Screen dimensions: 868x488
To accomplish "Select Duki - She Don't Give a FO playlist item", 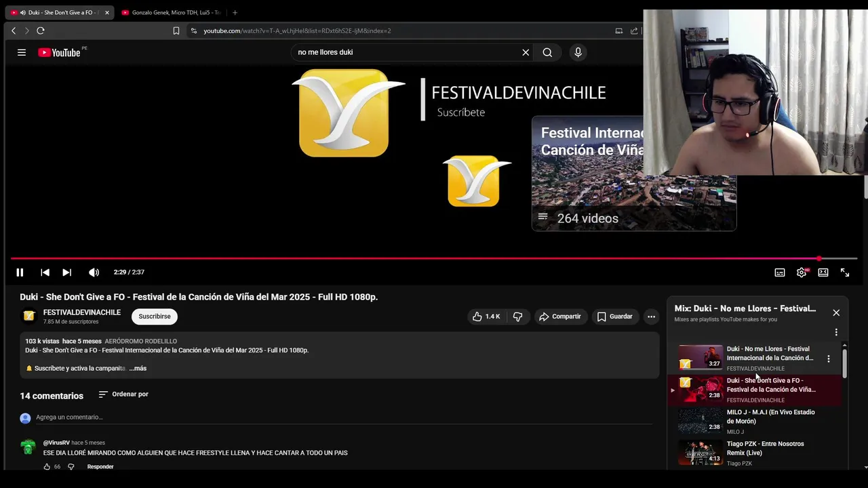I will click(754, 390).
